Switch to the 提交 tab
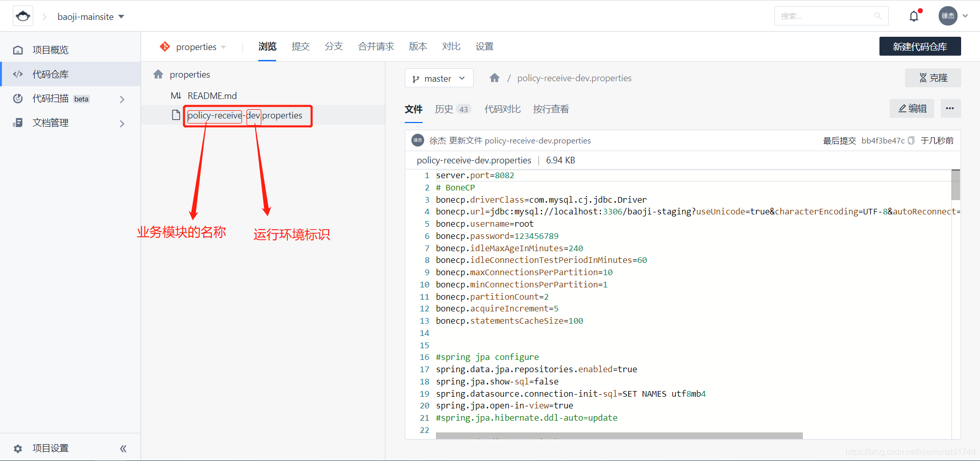980x461 pixels. click(x=301, y=46)
